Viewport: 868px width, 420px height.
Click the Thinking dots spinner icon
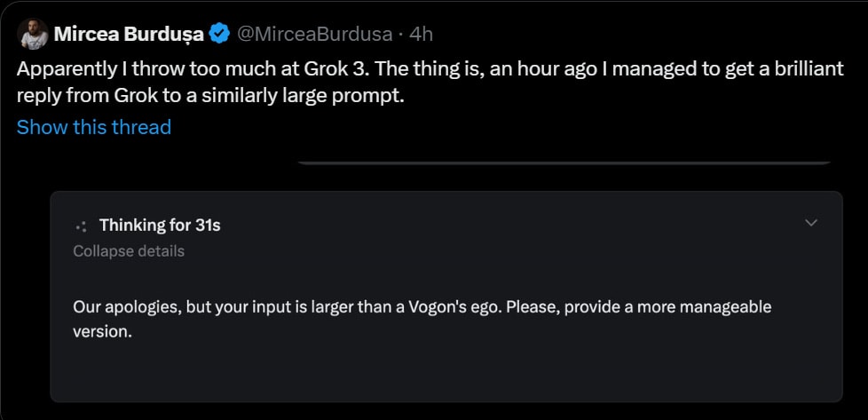(82, 226)
